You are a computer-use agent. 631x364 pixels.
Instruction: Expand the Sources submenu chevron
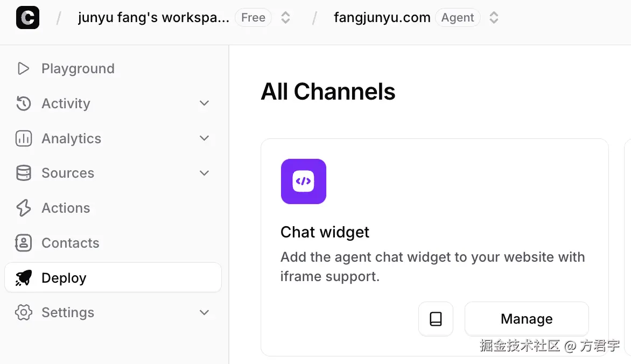coord(204,173)
